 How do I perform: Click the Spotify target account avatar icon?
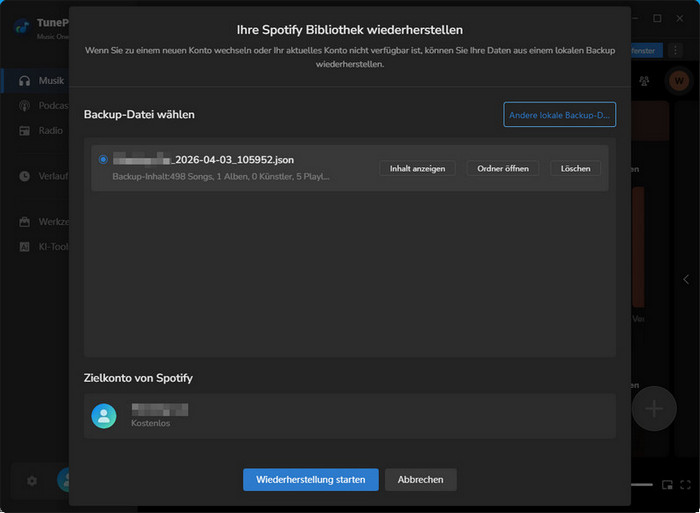pos(104,416)
